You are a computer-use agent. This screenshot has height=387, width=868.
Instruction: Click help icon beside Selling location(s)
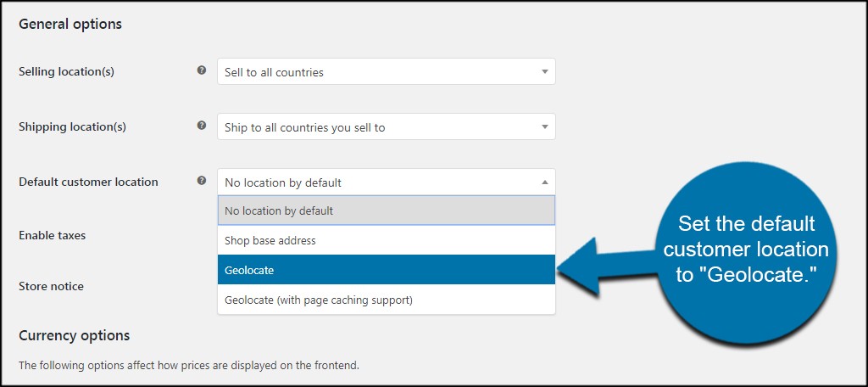(202, 70)
